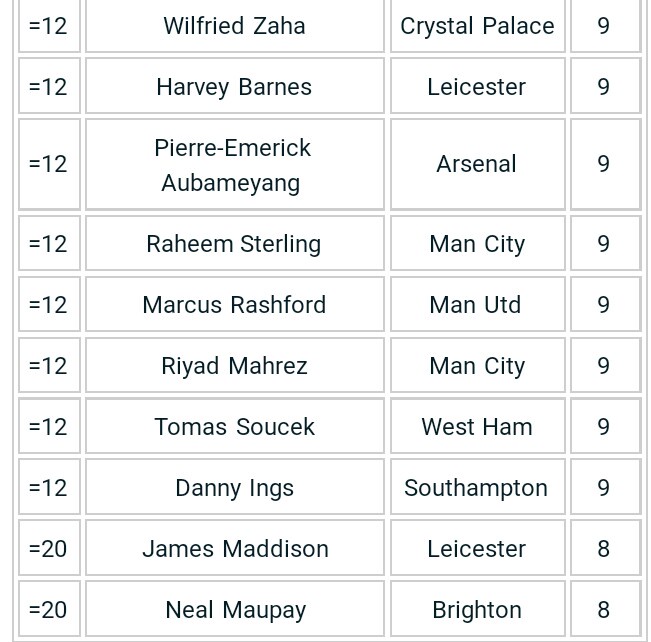The image size is (651, 642).
Task: Select the Neal Maupay player cell
Action: 234,610
